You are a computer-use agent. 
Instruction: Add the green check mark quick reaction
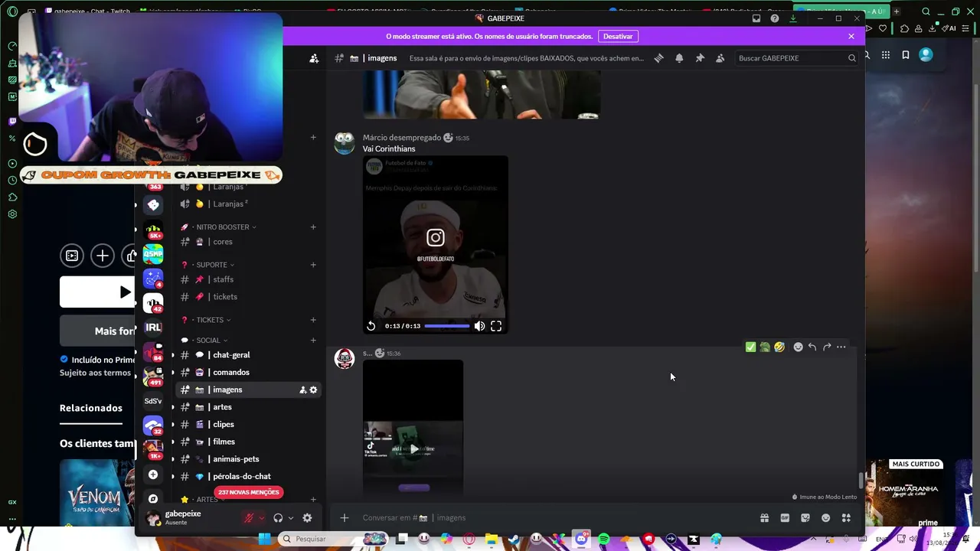point(750,347)
